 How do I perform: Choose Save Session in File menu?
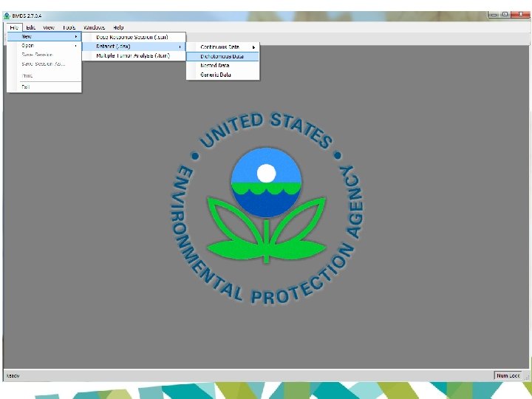44,55
